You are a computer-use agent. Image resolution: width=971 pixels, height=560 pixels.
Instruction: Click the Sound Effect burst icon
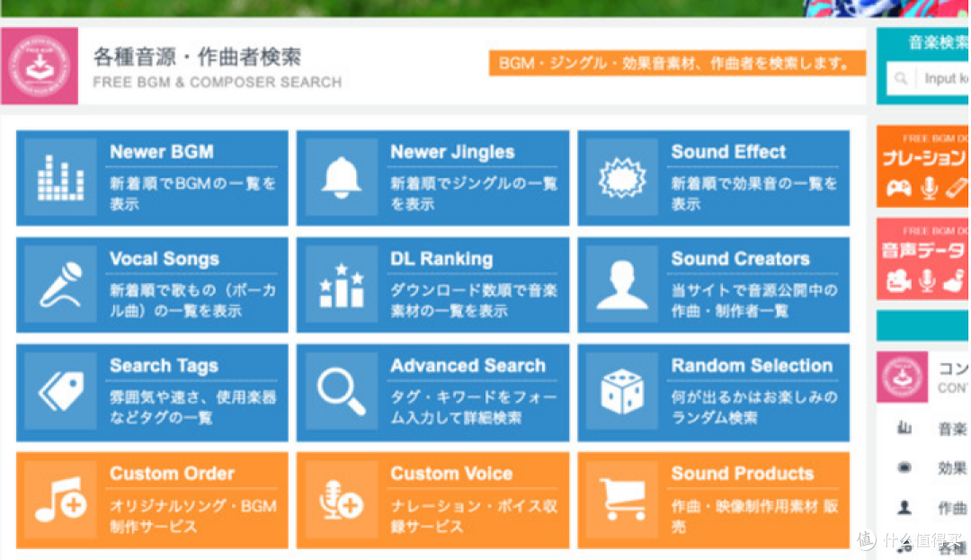pyautogui.click(x=622, y=178)
